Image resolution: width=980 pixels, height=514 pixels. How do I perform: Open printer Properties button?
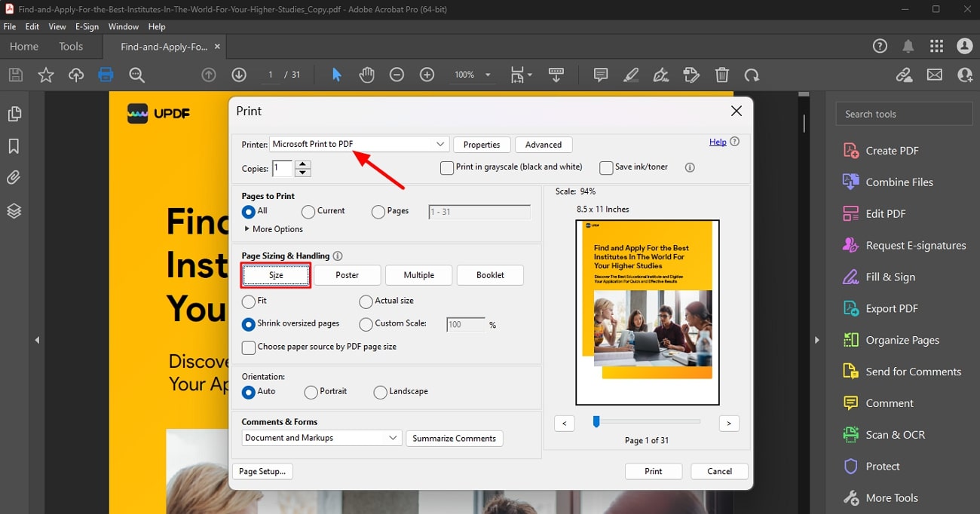[482, 145]
